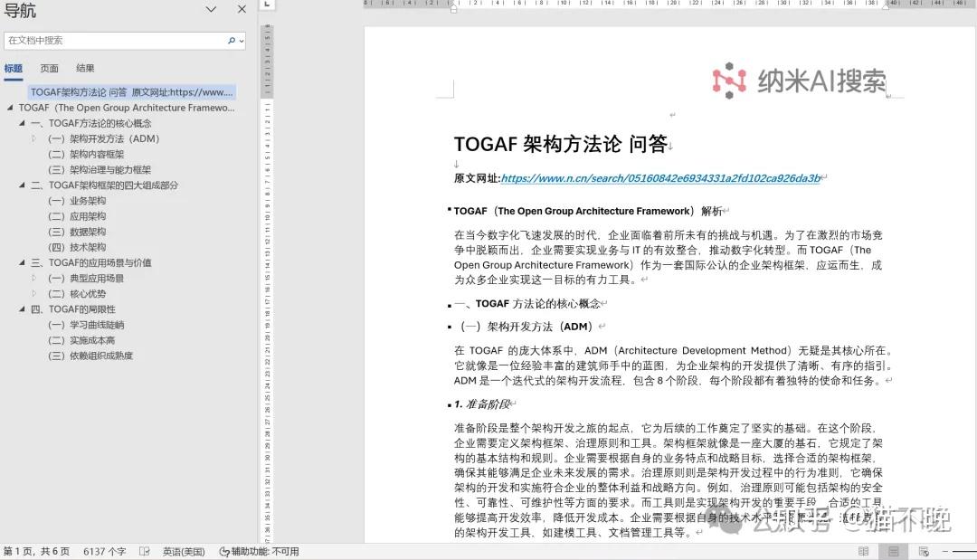Image resolution: width=977 pixels, height=560 pixels.
Task: Click the 英语(美国) language indicator
Action: coord(184,551)
